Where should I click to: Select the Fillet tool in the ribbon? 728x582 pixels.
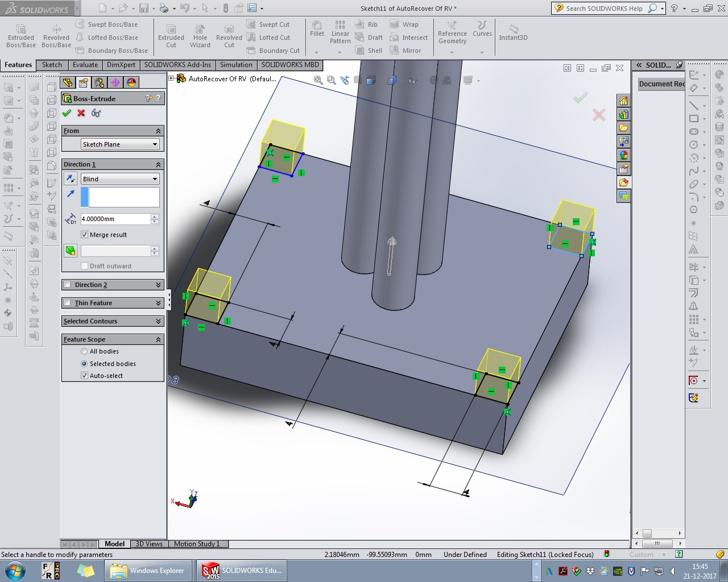pyautogui.click(x=317, y=29)
